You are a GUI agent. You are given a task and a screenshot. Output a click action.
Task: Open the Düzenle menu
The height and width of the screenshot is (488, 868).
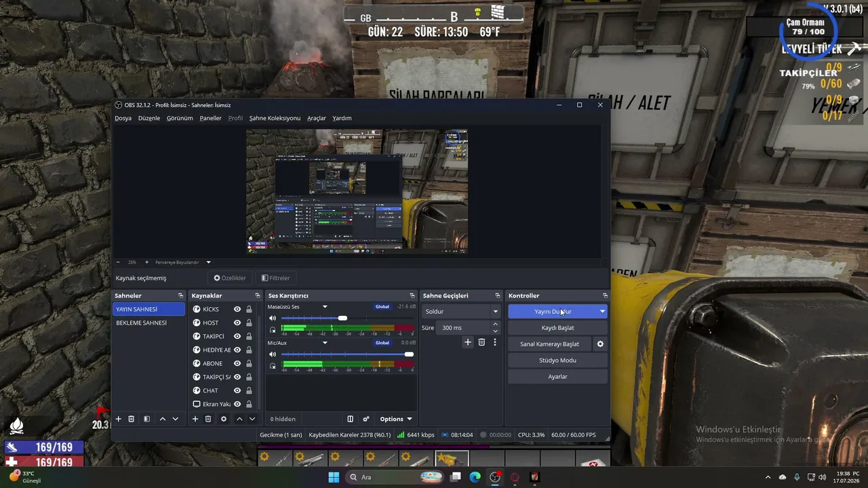[x=149, y=118]
